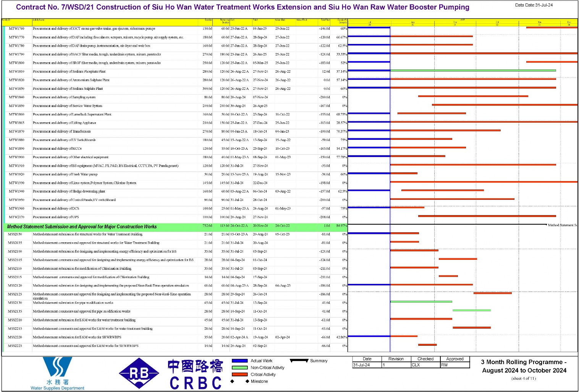Select the red Gantt bar for MTW1840

(x=473, y=96)
